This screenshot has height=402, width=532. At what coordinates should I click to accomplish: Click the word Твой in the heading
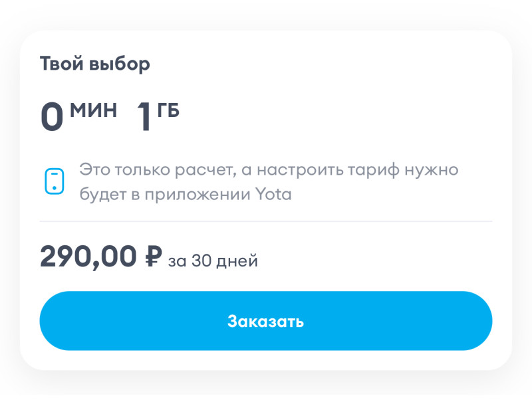[x=60, y=64]
